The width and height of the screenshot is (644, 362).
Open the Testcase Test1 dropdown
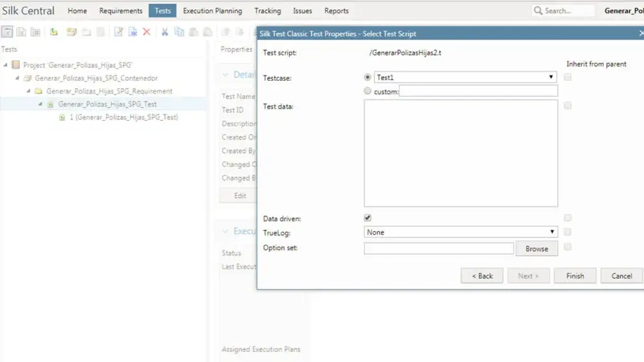(x=465, y=77)
